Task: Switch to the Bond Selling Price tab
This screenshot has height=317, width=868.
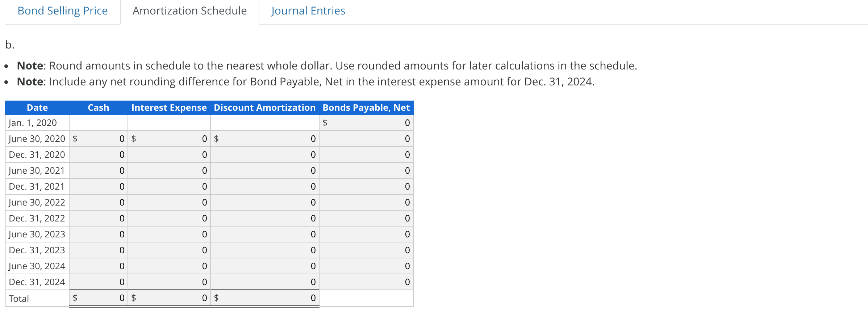Action: 62,10
